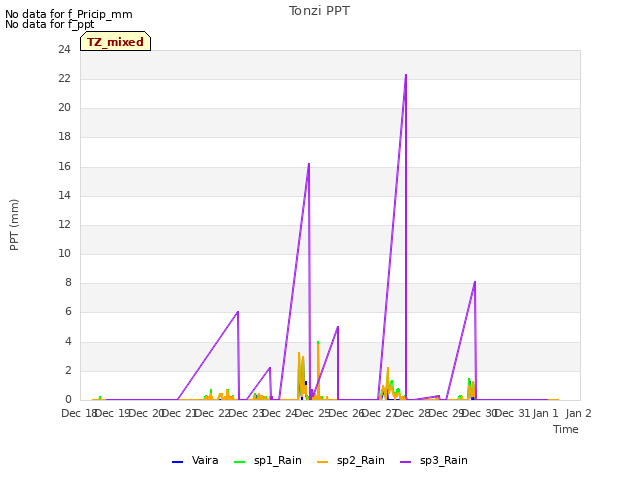Click the purple sp3_Rain legend color marker
Screen dimensions: 640x480
coord(406,462)
